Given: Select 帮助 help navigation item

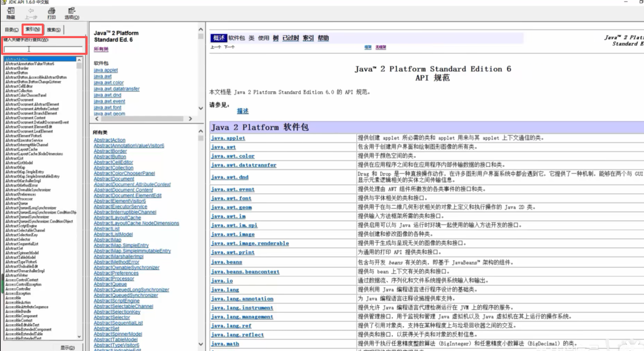Looking at the screenshot, I should click(x=323, y=38).
